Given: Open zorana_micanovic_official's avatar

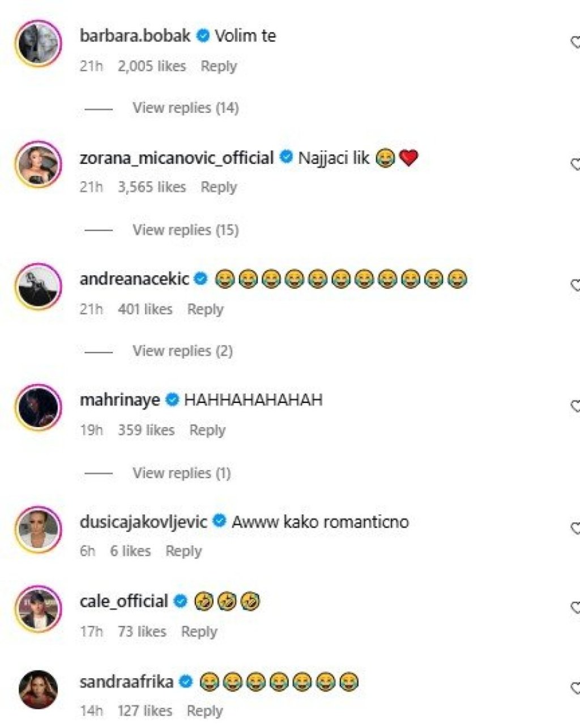Looking at the screenshot, I should click(x=38, y=164).
